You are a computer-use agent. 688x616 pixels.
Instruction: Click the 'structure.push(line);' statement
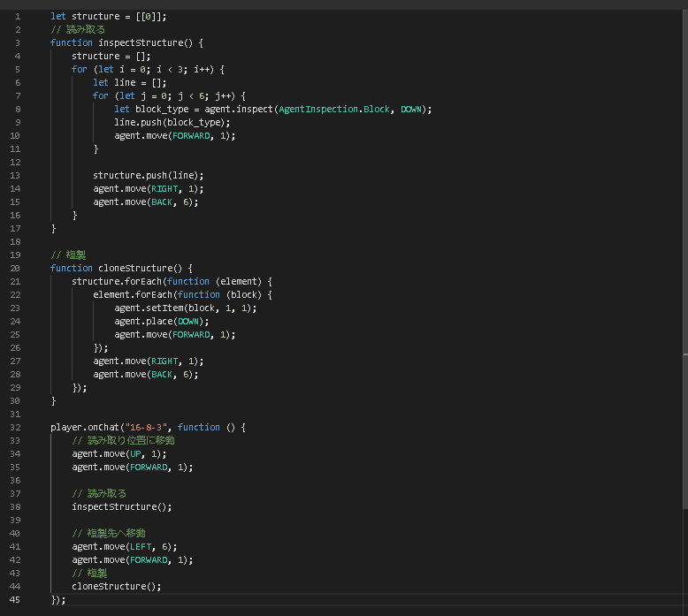pos(148,175)
